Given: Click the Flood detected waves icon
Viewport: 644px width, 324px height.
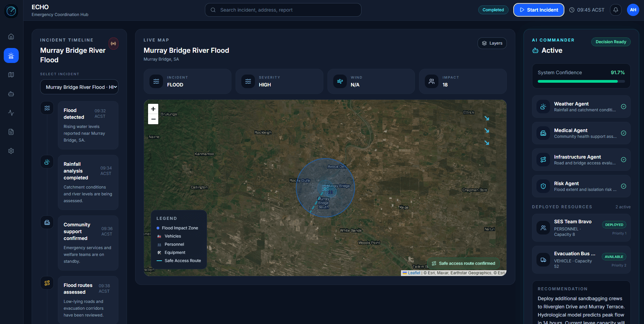Looking at the screenshot, I should coord(47,108).
